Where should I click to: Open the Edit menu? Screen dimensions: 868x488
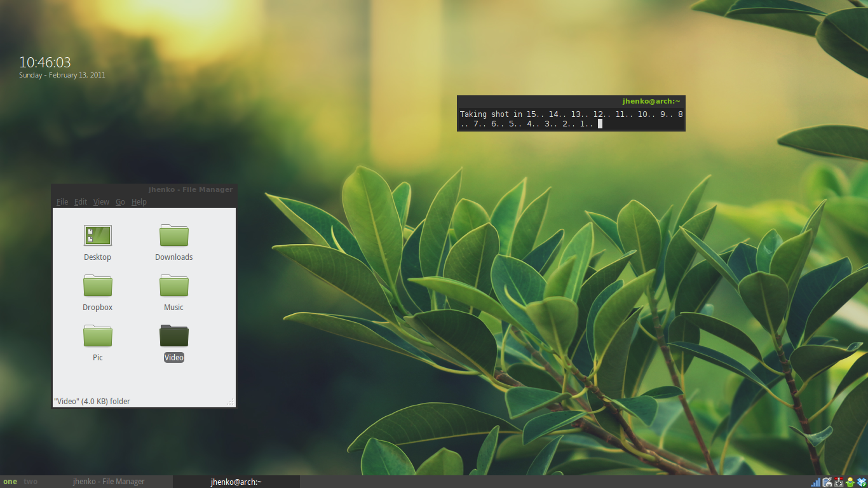[x=81, y=202]
